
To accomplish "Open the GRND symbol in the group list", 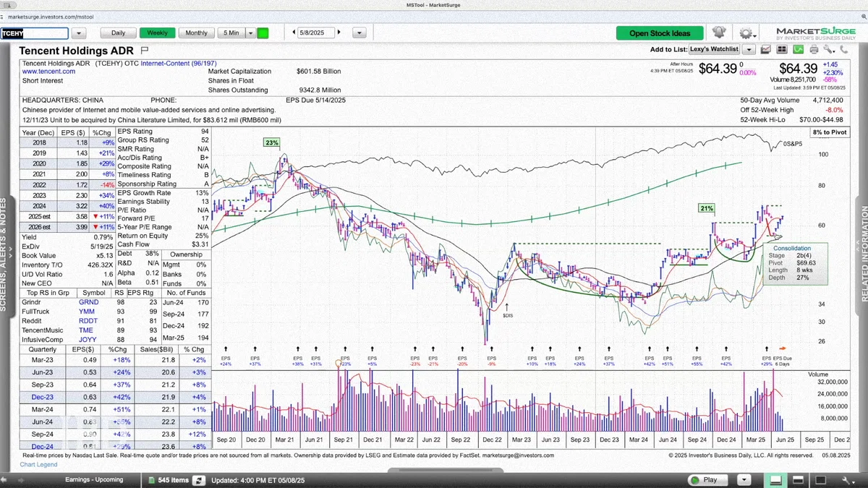I will [x=88, y=303].
